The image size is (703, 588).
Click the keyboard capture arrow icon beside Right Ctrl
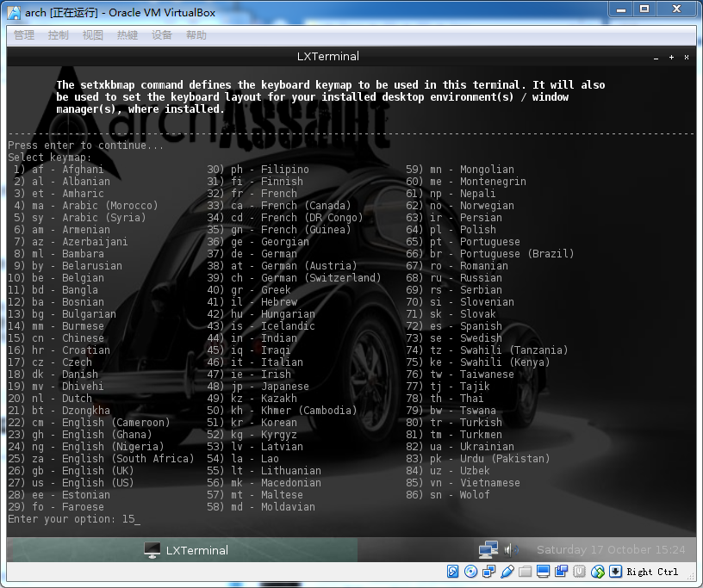(x=616, y=572)
